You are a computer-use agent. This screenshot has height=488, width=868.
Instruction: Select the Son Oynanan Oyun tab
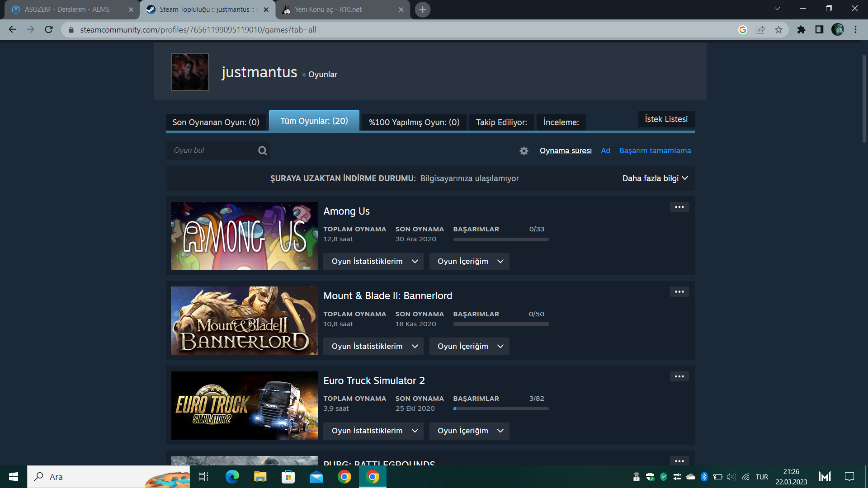coord(216,122)
